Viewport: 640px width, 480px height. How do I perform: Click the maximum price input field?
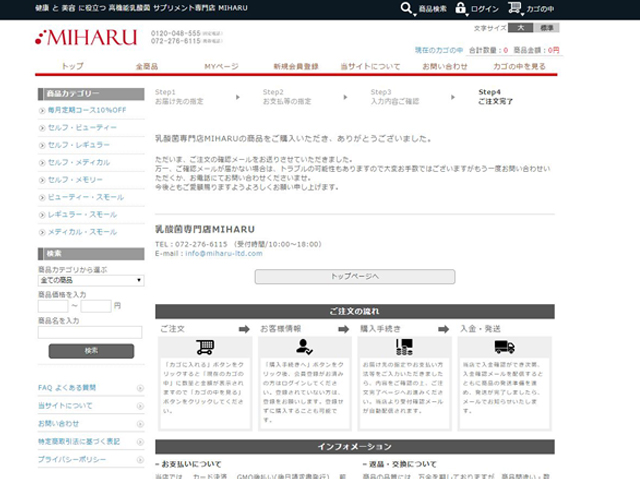pyautogui.click(x=96, y=306)
